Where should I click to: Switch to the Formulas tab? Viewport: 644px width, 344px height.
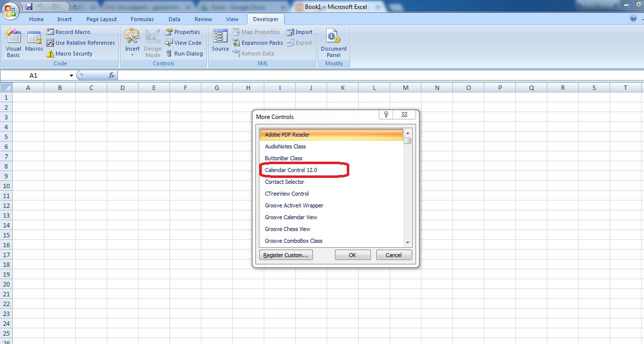click(142, 19)
